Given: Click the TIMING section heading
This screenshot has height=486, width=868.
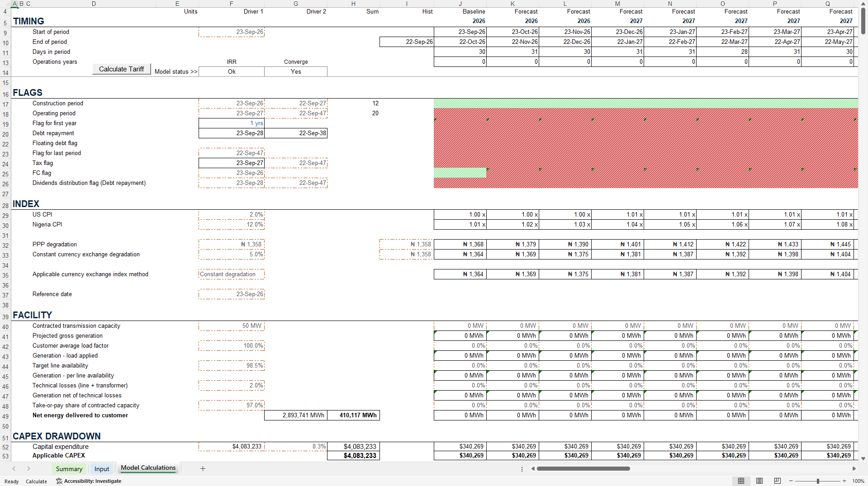Looking at the screenshot, I should (28, 21).
